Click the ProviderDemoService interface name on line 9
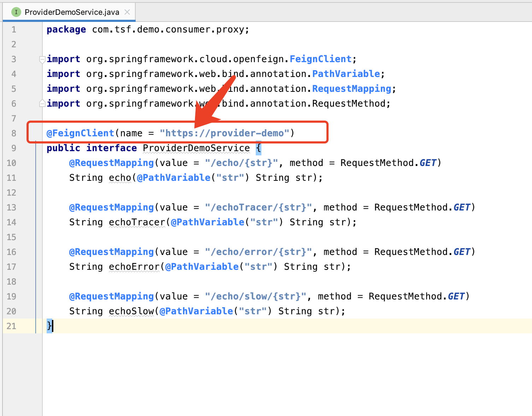 [x=196, y=148]
